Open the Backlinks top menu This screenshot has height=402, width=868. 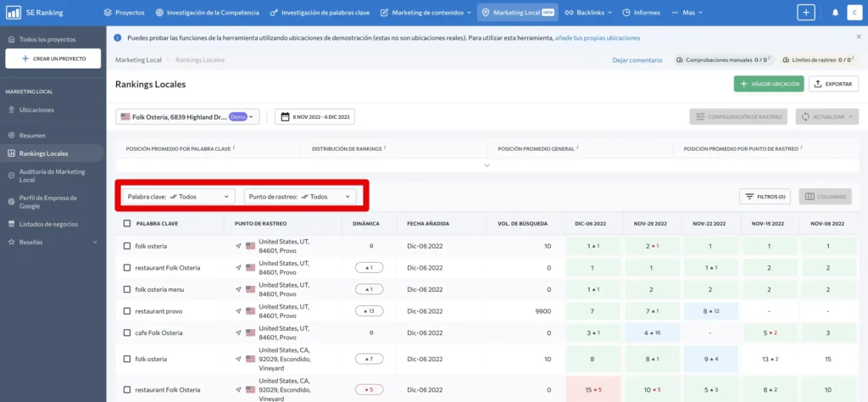tap(588, 12)
